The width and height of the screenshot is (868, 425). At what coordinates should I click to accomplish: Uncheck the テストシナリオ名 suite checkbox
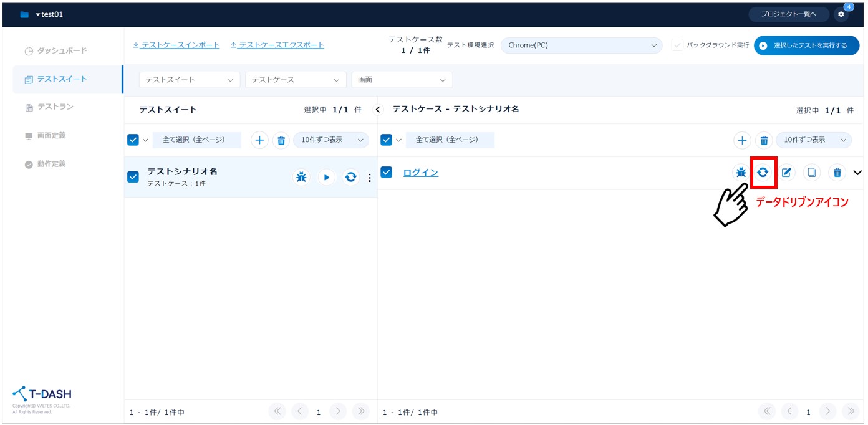[x=133, y=177]
